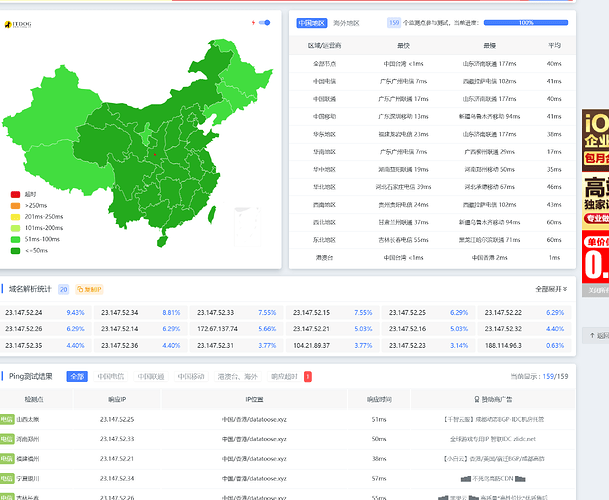Close the side advertisement banner

pos(596,290)
